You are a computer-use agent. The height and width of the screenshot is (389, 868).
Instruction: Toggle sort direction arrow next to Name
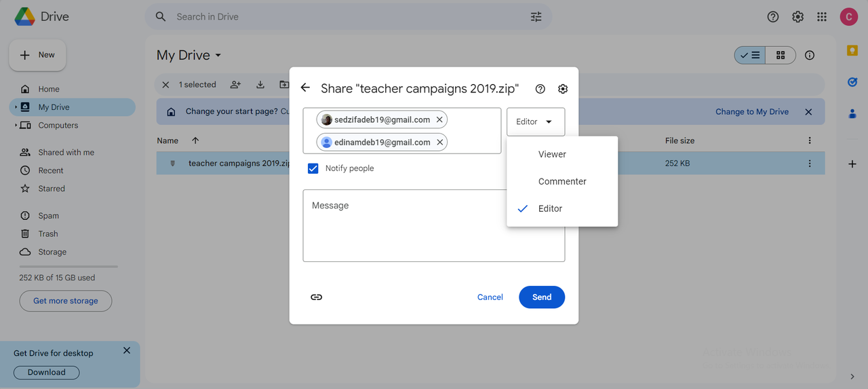click(195, 141)
